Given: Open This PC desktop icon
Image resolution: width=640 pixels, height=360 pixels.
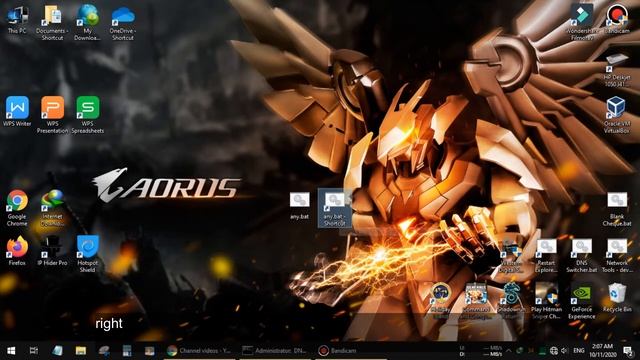Looking at the screenshot, I should (17, 20).
